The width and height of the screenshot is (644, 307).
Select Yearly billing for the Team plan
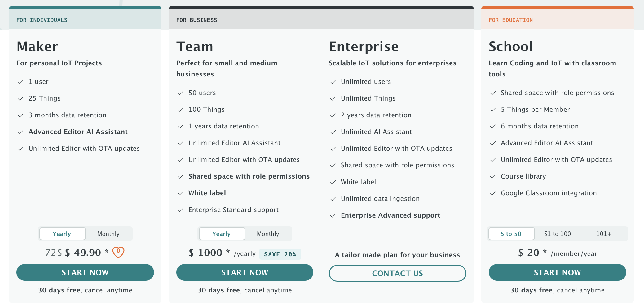(x=222, y=234)
